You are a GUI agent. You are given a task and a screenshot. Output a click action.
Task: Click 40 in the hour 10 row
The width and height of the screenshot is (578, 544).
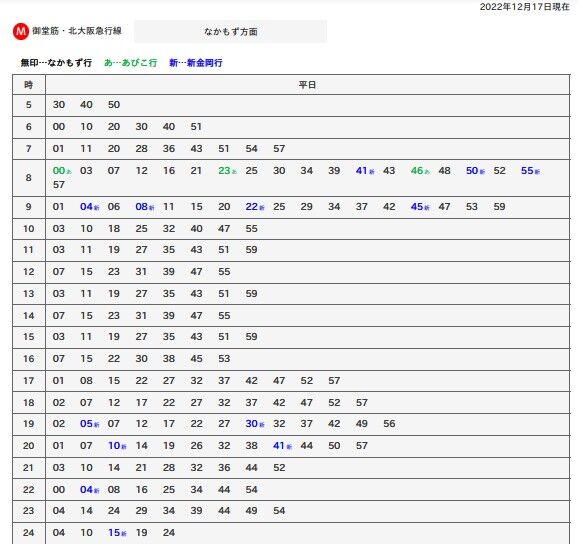pyautogui.click(x=196, y=229)
